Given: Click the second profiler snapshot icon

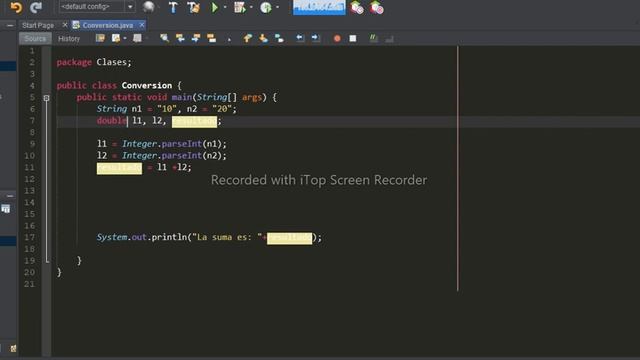Looking at the screenshot, I should pyautogui.click(x=376, y=7).
